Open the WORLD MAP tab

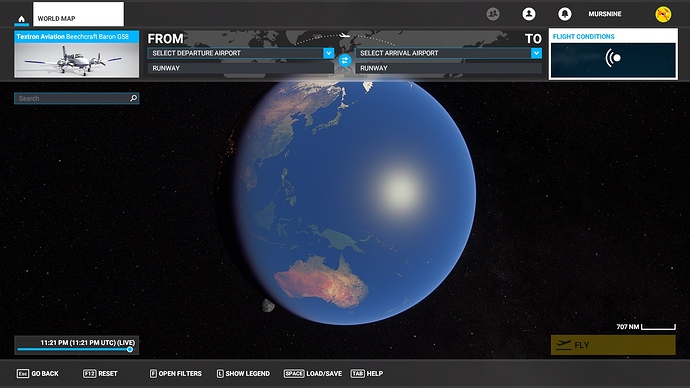click(x=78, y=14)
